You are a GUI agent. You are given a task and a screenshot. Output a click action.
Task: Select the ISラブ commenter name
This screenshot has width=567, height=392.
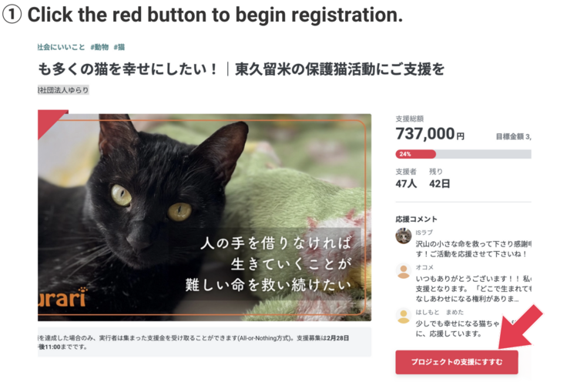coord(424,233)
